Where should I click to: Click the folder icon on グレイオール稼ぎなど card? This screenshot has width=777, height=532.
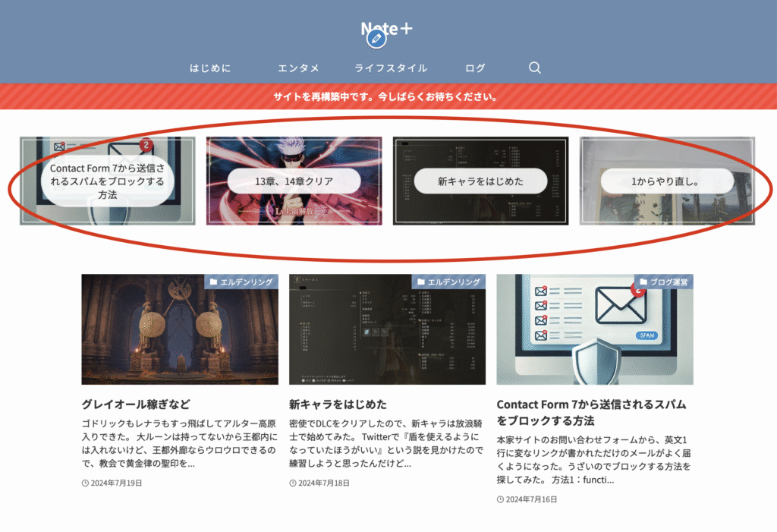(213, 282)
